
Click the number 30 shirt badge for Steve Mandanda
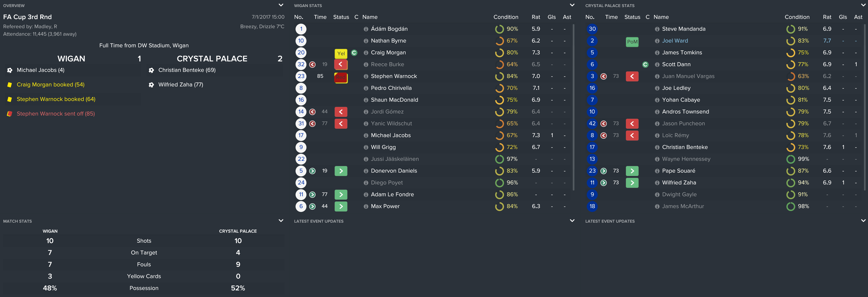pos(592,29)
